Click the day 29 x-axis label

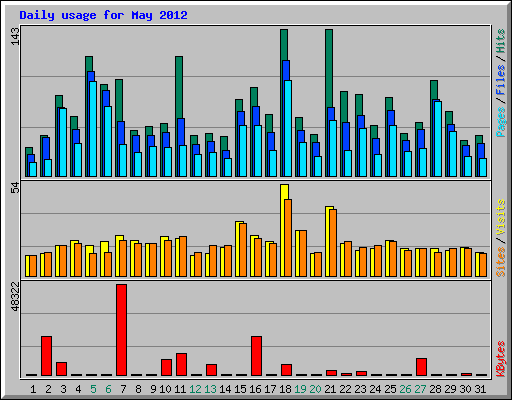click(x=450, y=389)
